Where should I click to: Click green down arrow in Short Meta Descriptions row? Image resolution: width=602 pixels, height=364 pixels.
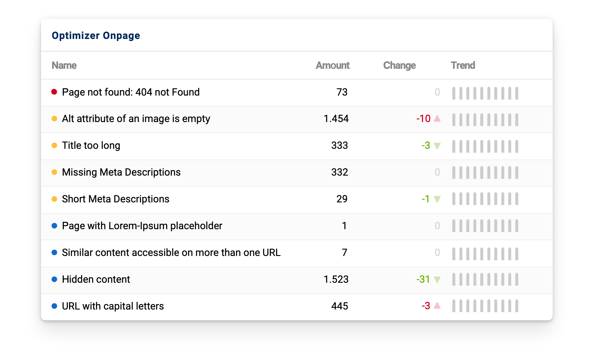(x=437, y=199)
